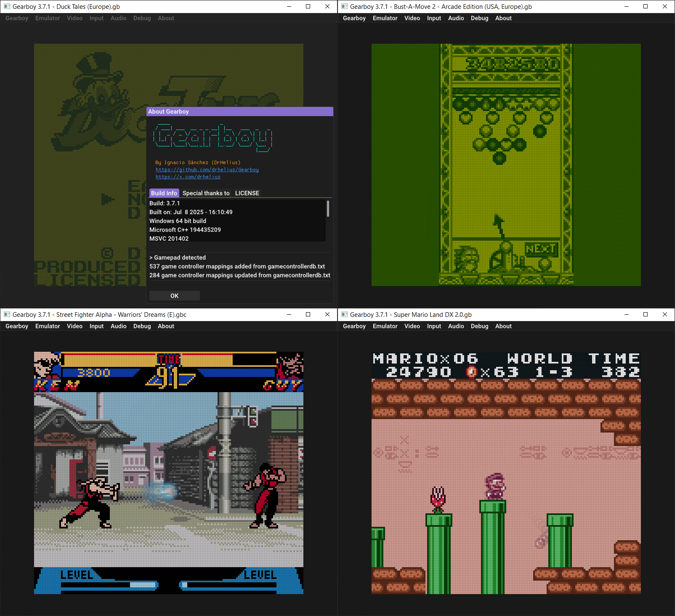Click '537 game controller mappings added' line
The height and width of the screenshot is (616, 675).
pos(237,266)
